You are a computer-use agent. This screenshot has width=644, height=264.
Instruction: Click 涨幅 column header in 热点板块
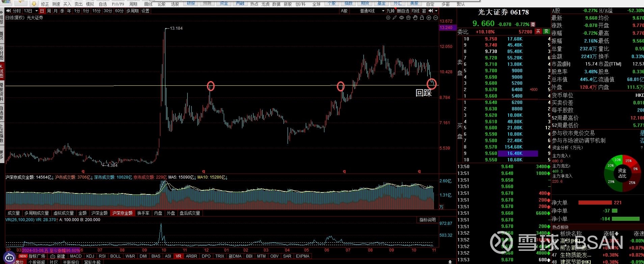tap(609, 233)
